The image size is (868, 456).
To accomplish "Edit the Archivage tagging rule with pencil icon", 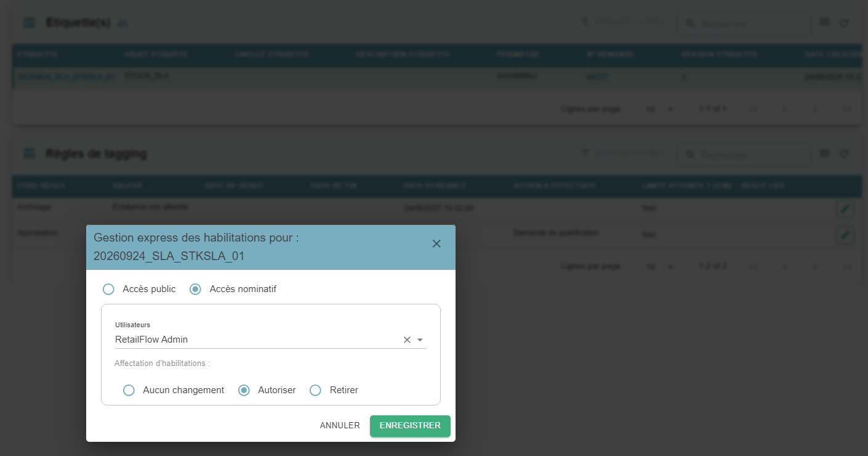I will click(845, 209).
